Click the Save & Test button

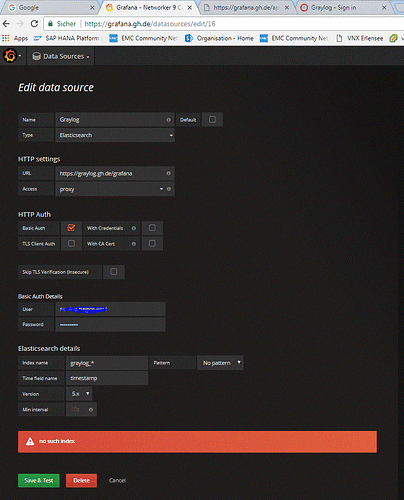pyautogui.click(x=39, y=480)
